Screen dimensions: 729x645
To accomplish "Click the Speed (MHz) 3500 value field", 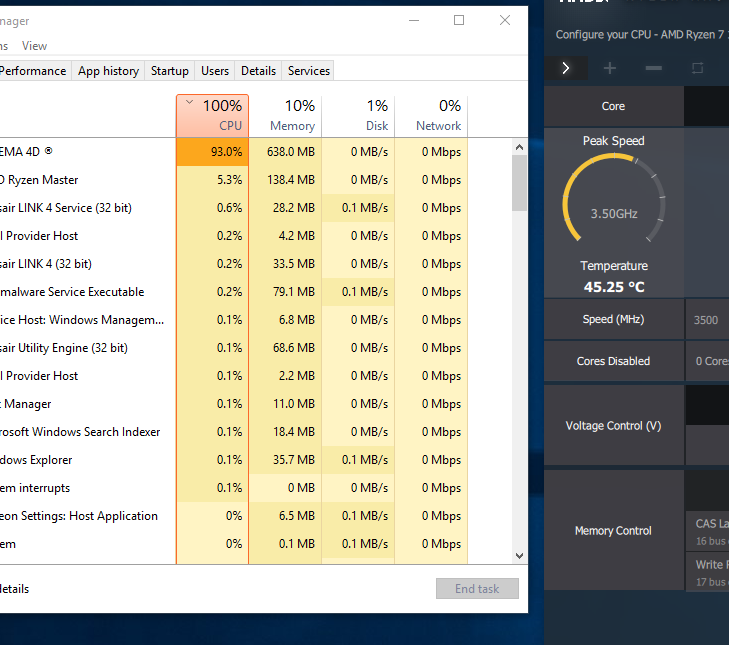I will [708, 320].
